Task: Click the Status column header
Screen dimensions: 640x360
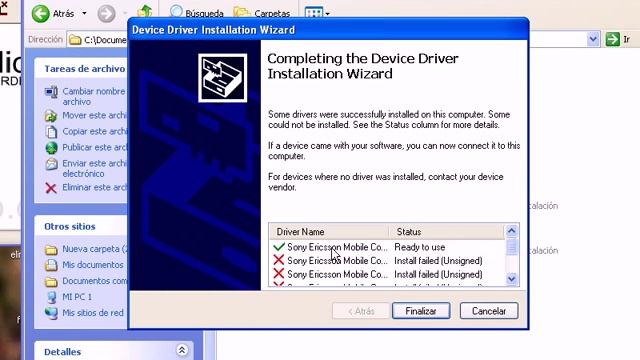Action: pos(447,231)
